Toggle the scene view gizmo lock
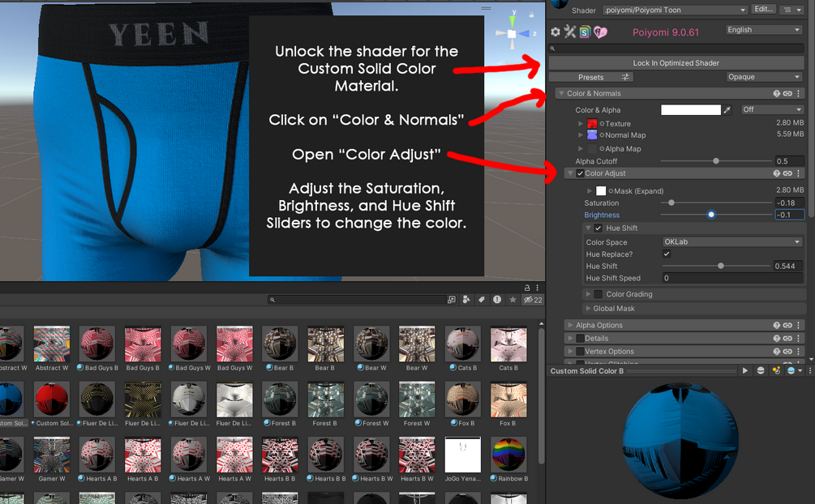815x504 pixels. click(531, 15)
